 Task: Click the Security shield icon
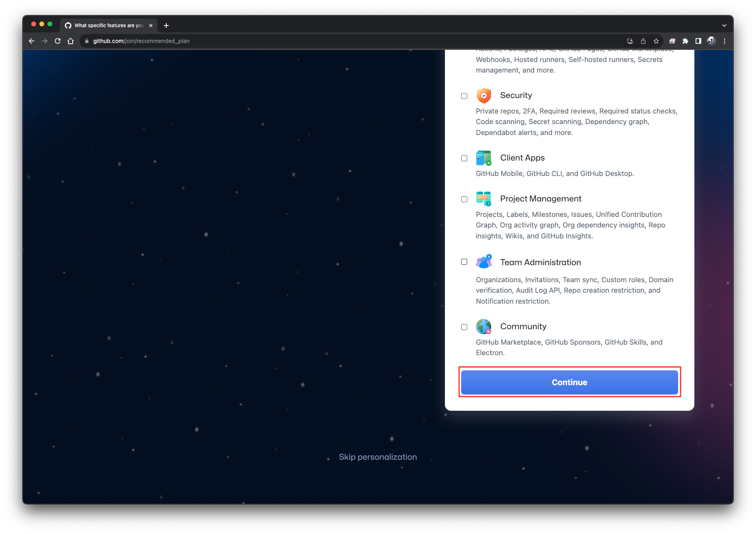point(483,96)
